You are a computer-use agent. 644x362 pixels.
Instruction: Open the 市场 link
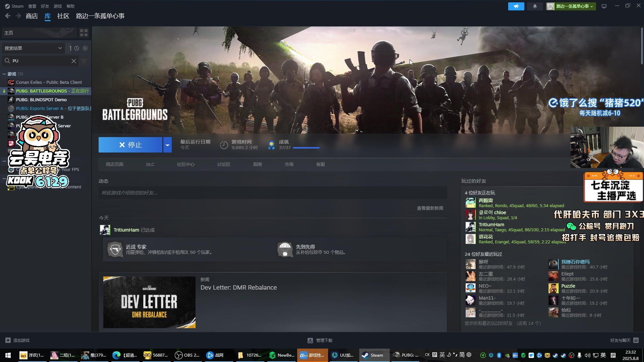(289, 164)
